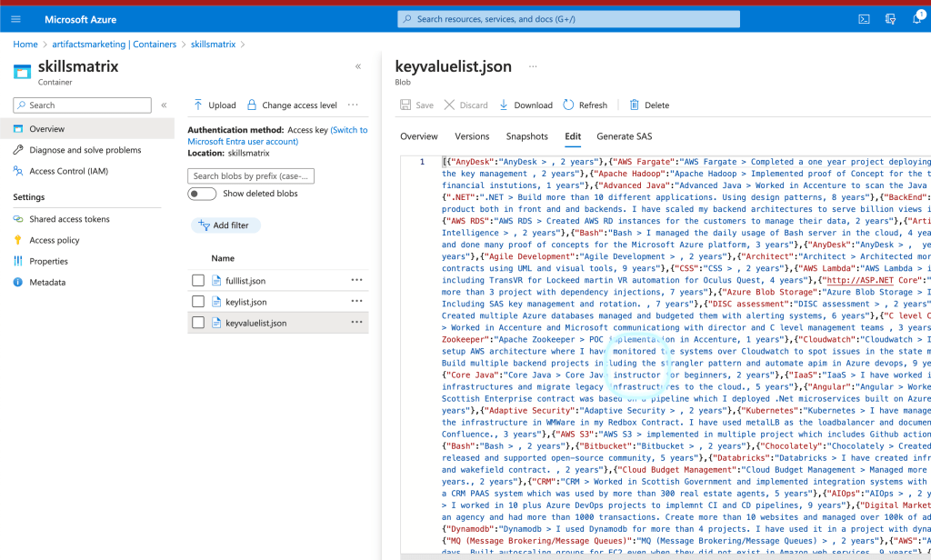Collapse the container blade with double chevron
Viewport: 931px width, 560px height.
click(358, 66)
